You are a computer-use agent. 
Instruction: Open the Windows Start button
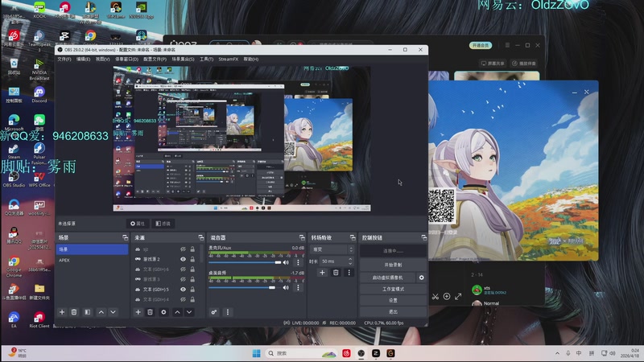point(256,353)
